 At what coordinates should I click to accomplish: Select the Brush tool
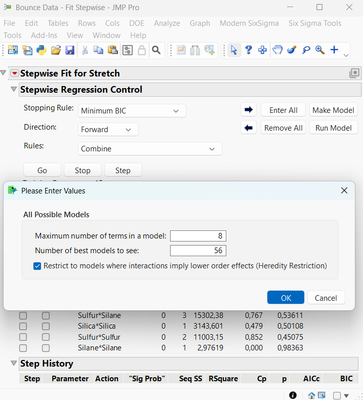click(292, 50)
